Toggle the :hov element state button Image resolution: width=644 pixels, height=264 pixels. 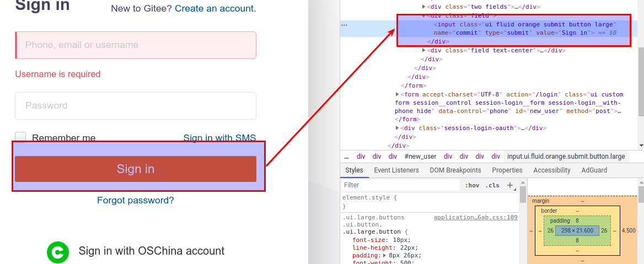click(x=471, y=185)
